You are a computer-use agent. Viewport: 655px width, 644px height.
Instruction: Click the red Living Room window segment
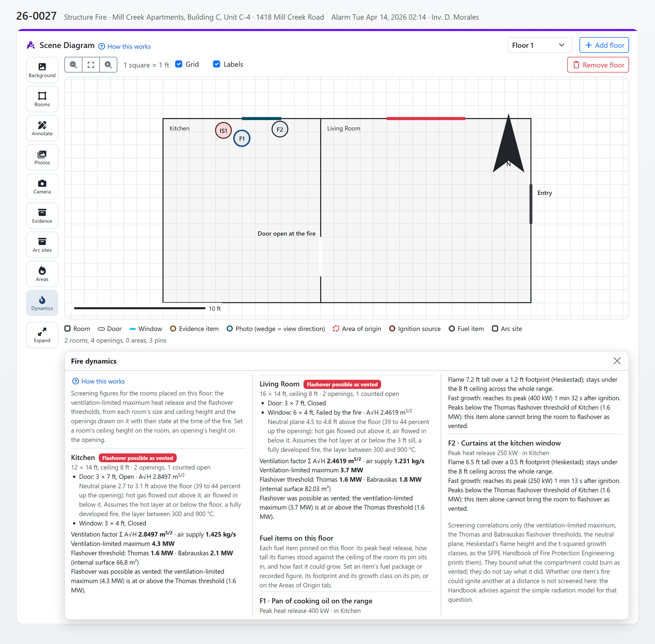tap(426, 118)
